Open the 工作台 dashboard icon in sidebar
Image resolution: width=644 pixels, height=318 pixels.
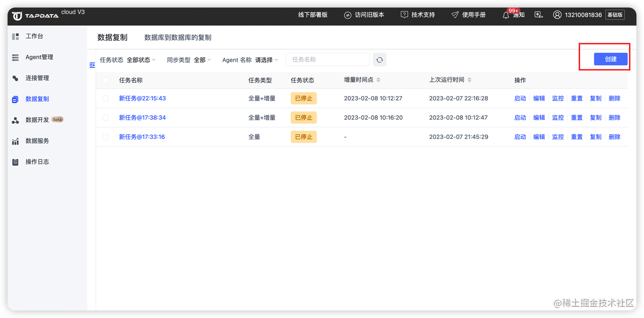16,37
